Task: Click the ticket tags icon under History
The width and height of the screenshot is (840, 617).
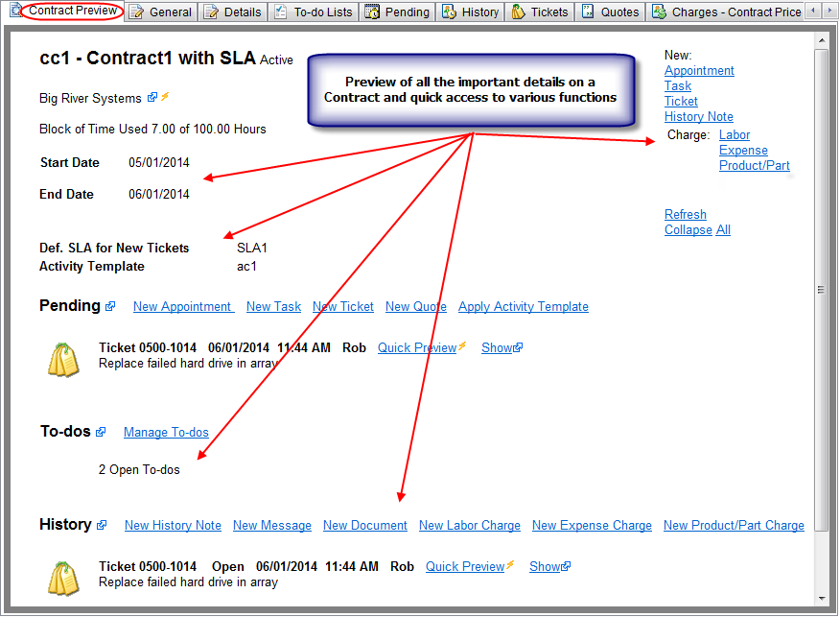Action: coord(63,578)
